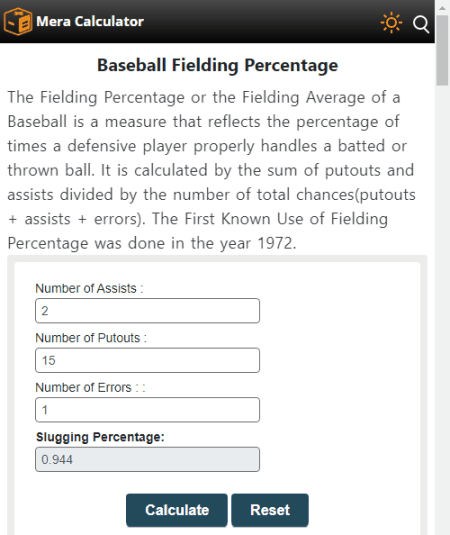Viewport: 450px width, 535px height.
Task: Toggle the sun light/dark theme icon
Action: click(391, 23)
